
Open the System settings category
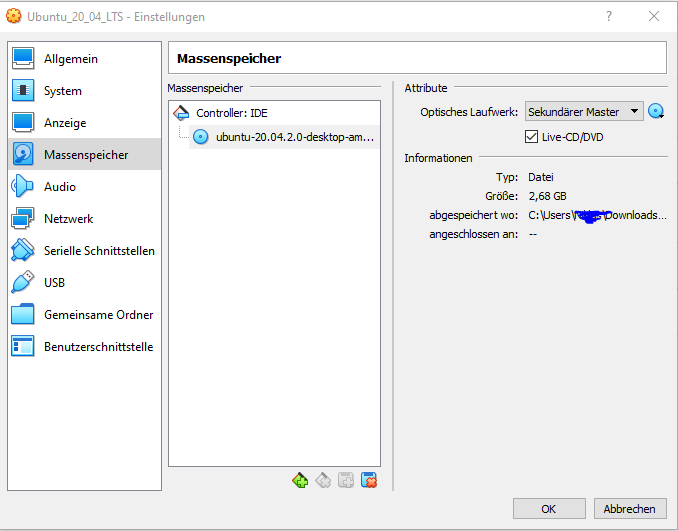[x=84, y=91]
